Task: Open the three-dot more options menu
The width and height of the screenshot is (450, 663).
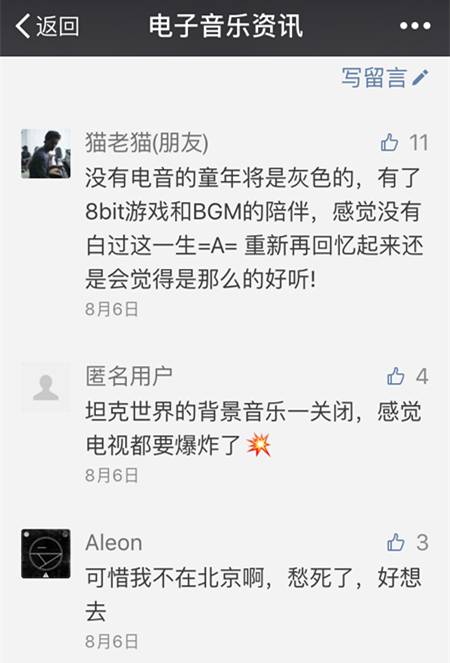Action: click(415, 26)
